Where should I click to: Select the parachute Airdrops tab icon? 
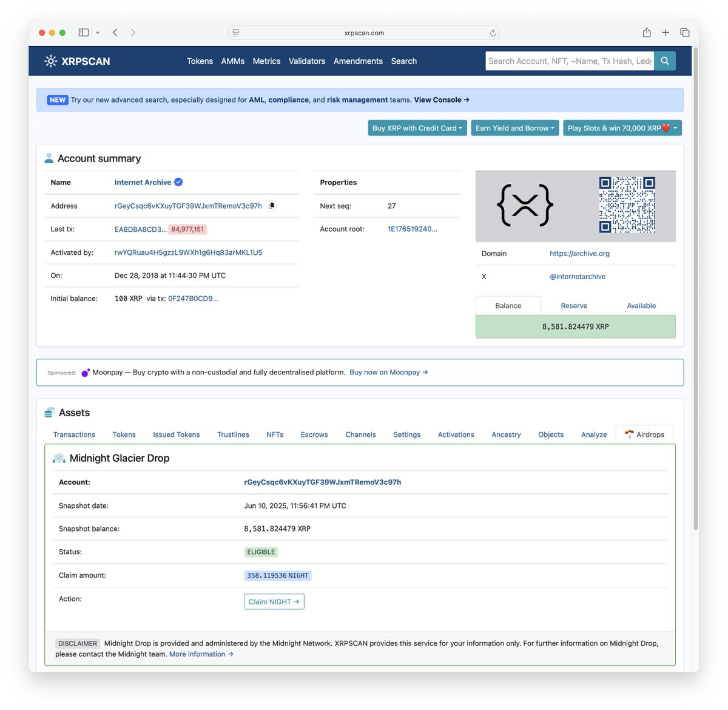click(629, 434)
